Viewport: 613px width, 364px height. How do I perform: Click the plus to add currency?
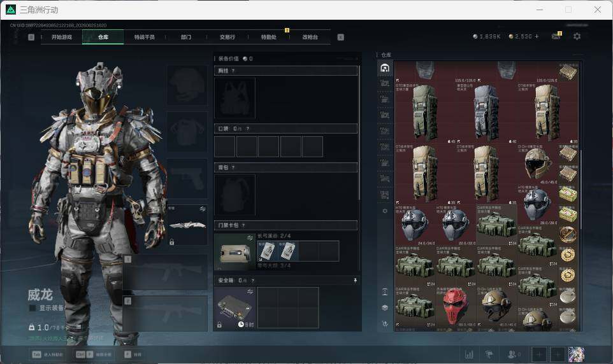537,36
